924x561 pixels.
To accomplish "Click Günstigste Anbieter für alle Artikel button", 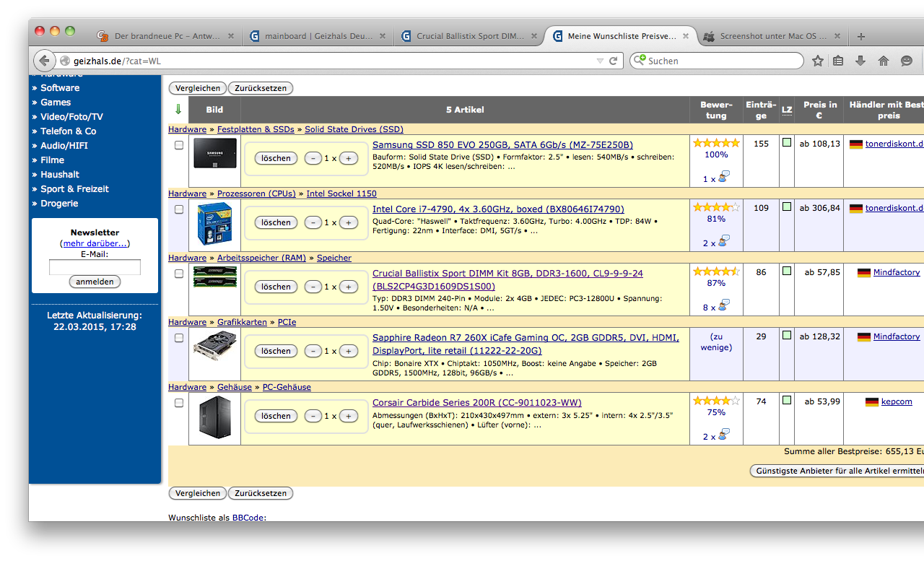I will tap(837, 471).
